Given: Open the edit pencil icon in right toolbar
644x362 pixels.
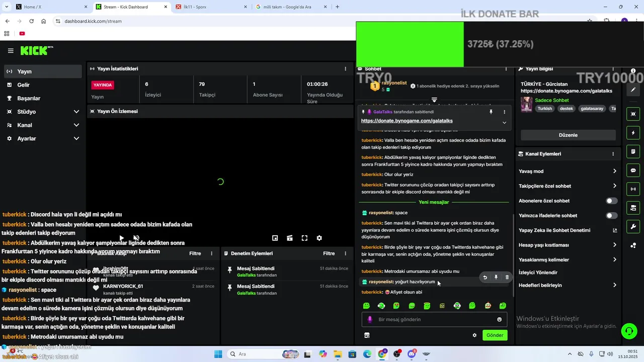Looking at the screenshot, I should (633, 89).
